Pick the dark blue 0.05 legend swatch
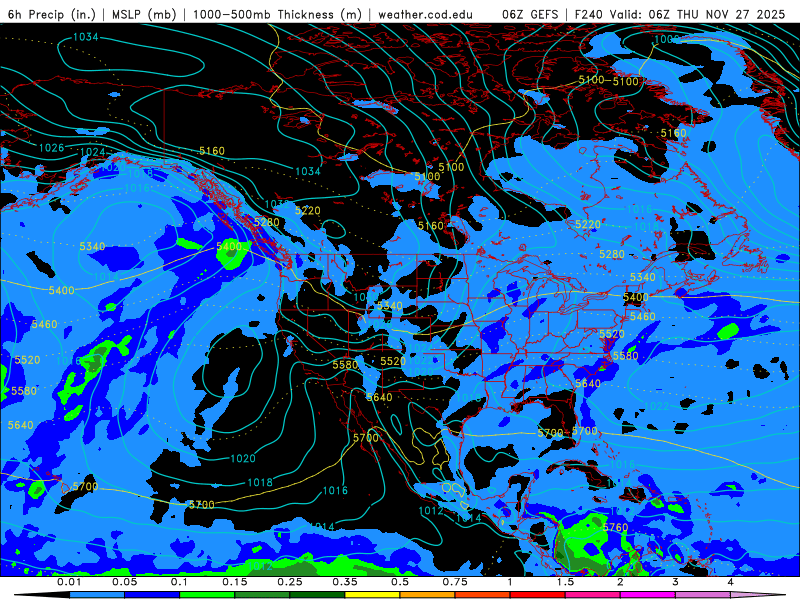 click(152, 595)
